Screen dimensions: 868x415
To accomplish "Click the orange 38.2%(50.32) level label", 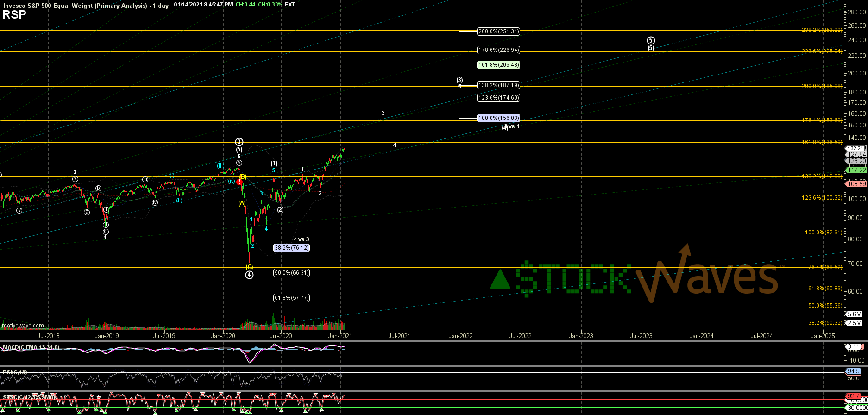I will 825,323.
